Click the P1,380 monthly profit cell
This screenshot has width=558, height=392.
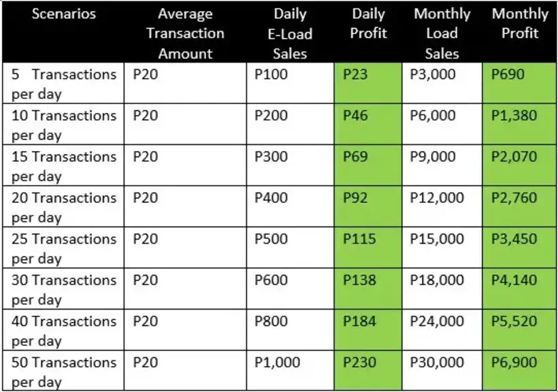click(x=520, y=125)
